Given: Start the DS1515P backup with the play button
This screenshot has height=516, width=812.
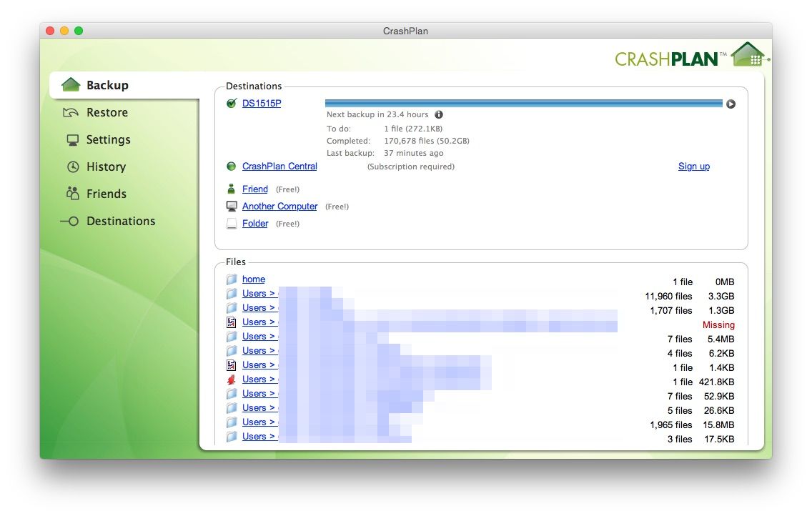Looking at the screenshot, I should coord(731,104).
